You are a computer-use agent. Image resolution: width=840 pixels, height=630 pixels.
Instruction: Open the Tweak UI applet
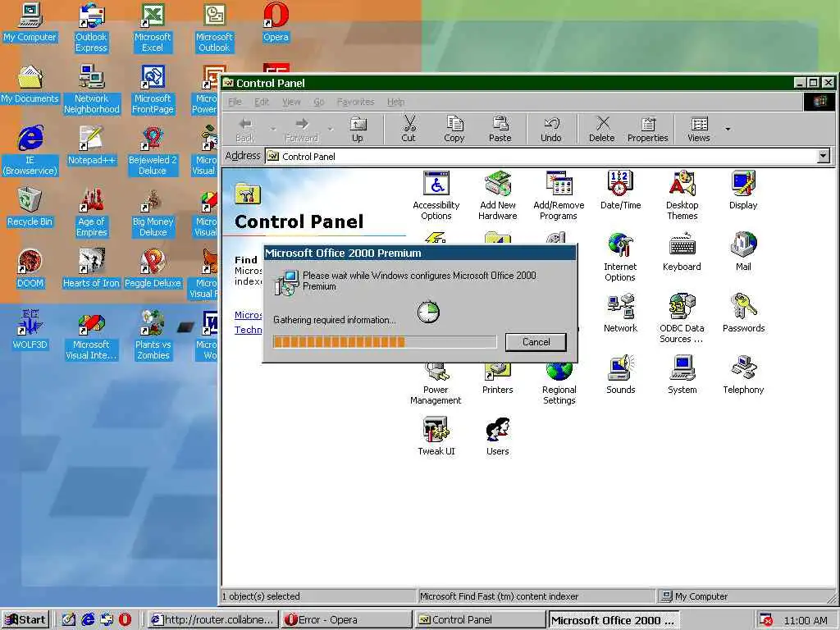coord(436,436)
